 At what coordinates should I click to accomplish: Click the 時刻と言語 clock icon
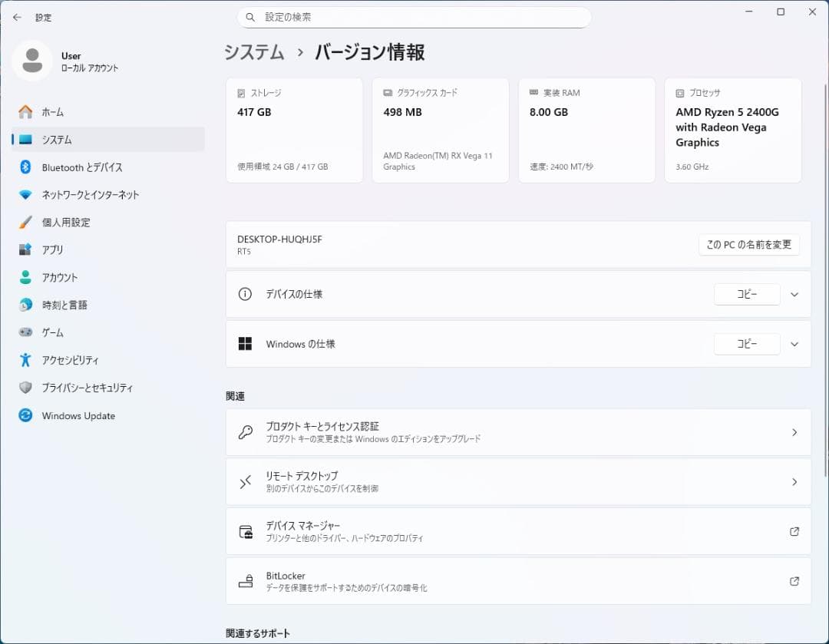[25, 305]
